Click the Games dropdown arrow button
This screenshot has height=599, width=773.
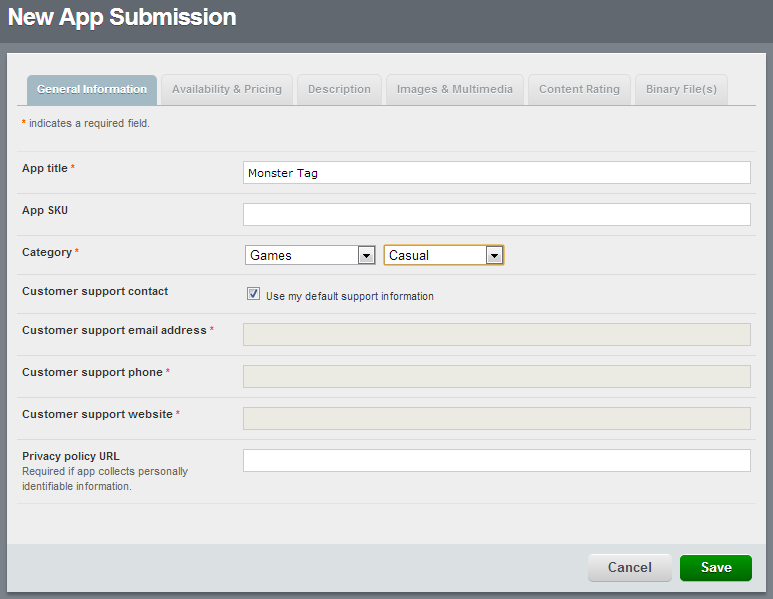(366, 255)
